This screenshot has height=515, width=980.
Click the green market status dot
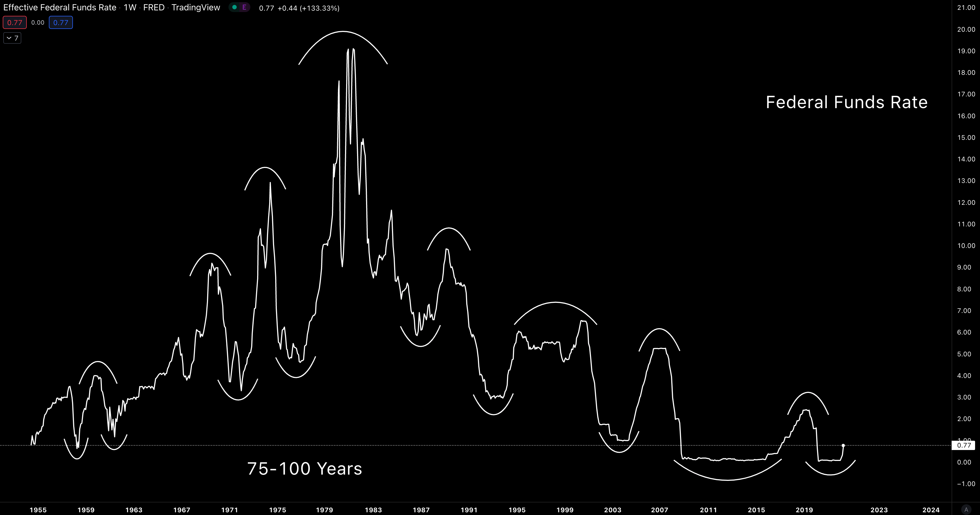click(234, 7)
